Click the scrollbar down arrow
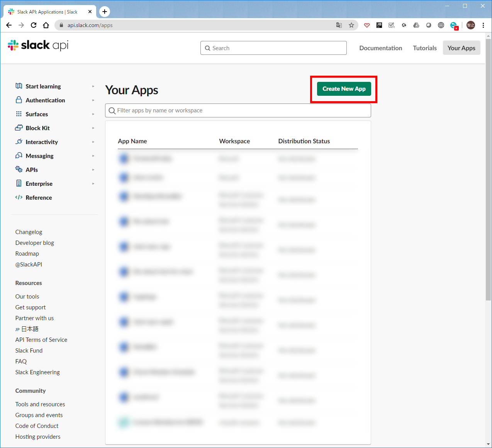Screen dimensions: 492x448 coord(488,444)
